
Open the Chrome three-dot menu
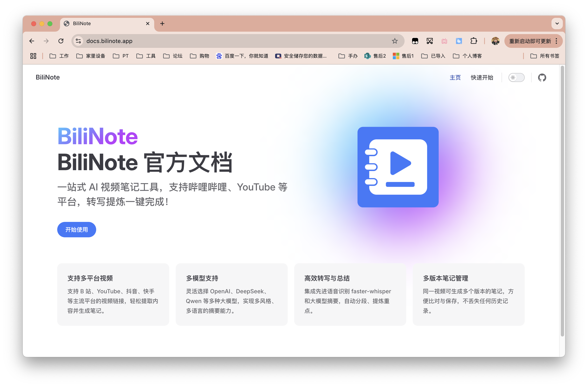click(556, 41)
